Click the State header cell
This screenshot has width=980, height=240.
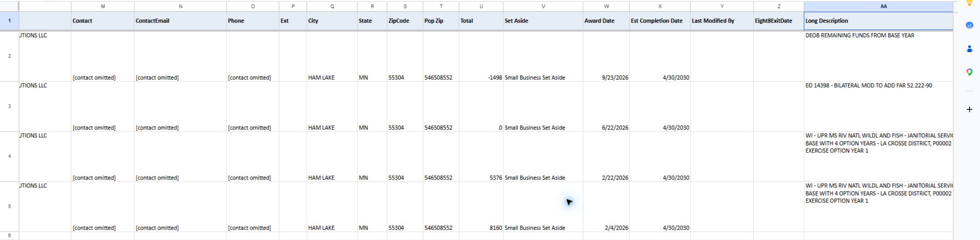point(372,21)
